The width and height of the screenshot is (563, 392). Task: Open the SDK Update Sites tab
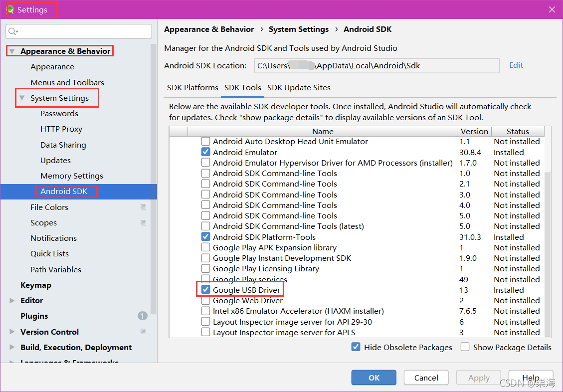click(x=299, y=88)
